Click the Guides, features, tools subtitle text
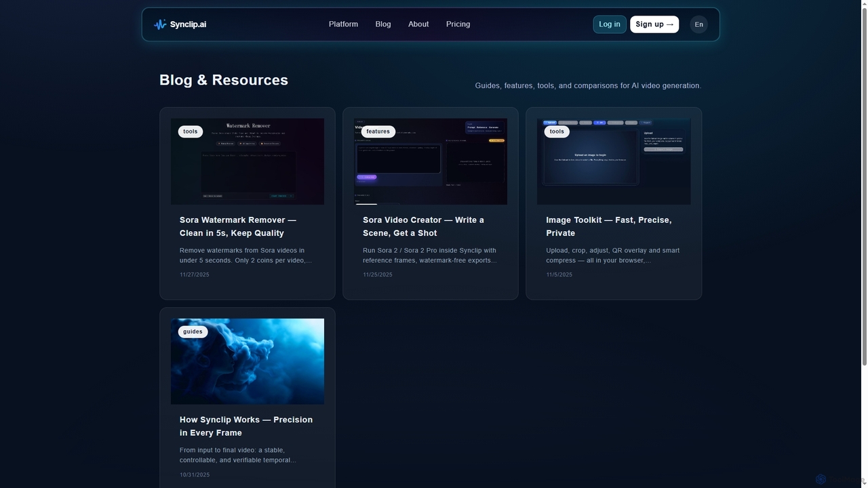 (x=588, y=85)
